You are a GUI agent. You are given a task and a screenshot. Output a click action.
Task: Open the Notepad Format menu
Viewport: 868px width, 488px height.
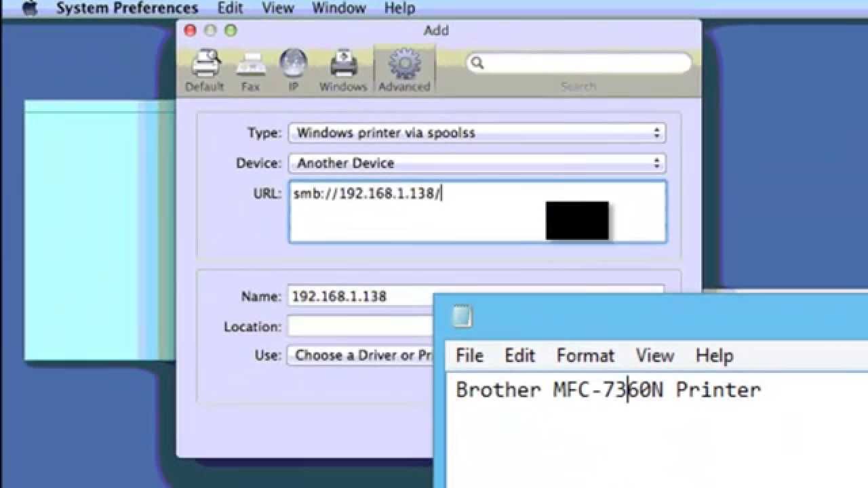tap(585, 356)
